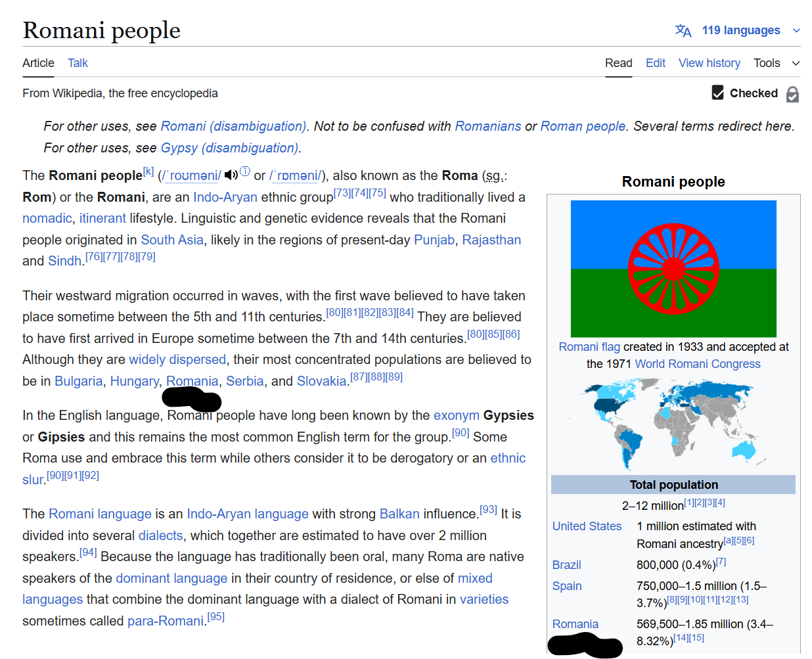812x659 pixels.
Task: Open the Romania link in the paragraph
Action: (x=192, y=381)
